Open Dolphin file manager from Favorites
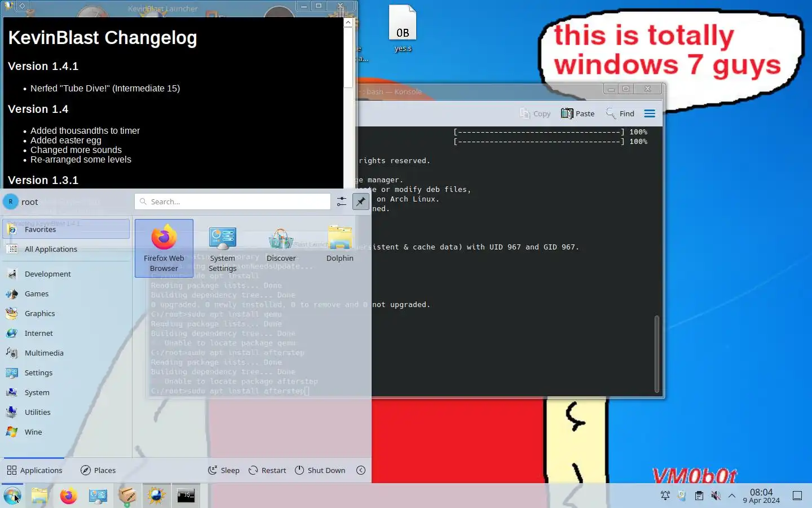Viewport: 812px width, 508px height. 340,248
